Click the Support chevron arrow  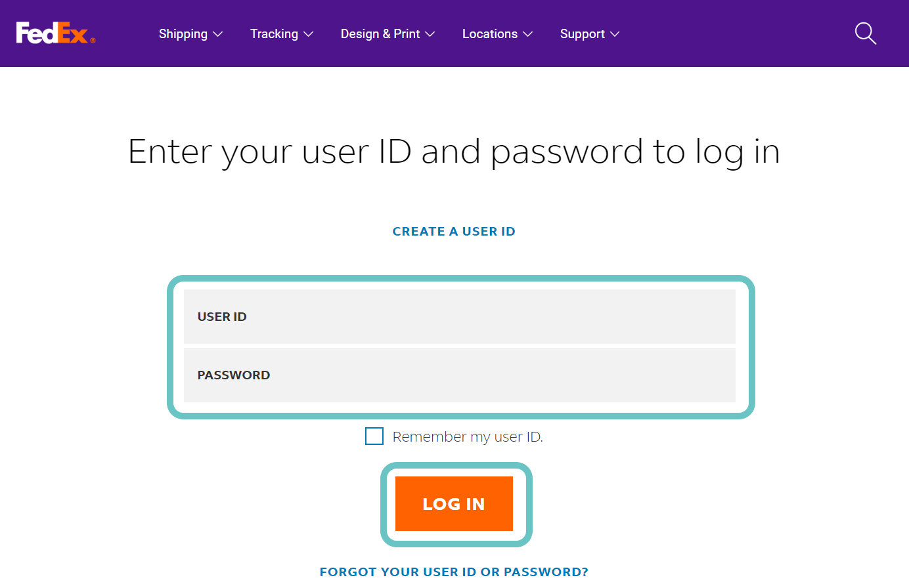(615, 33)
